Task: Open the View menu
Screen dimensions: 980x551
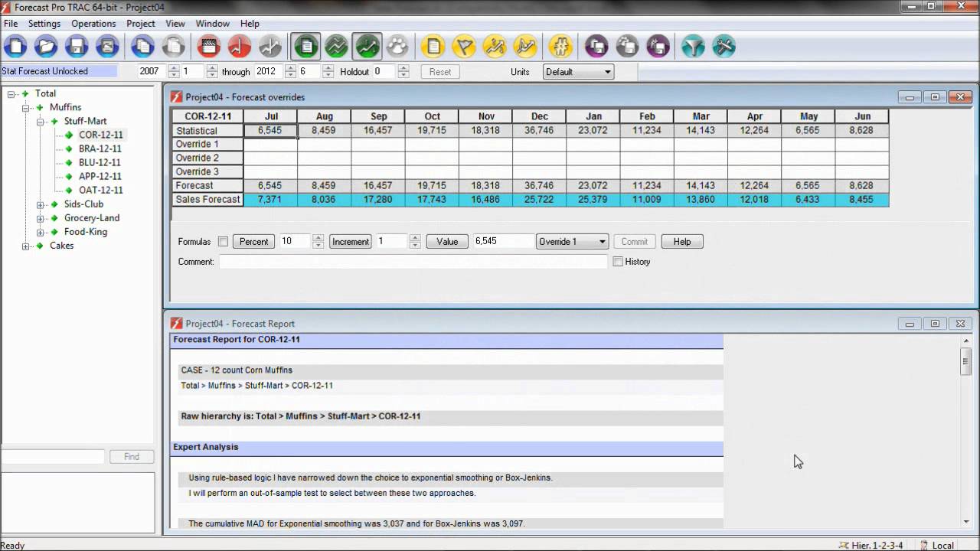Action: [x=175, y=24]
